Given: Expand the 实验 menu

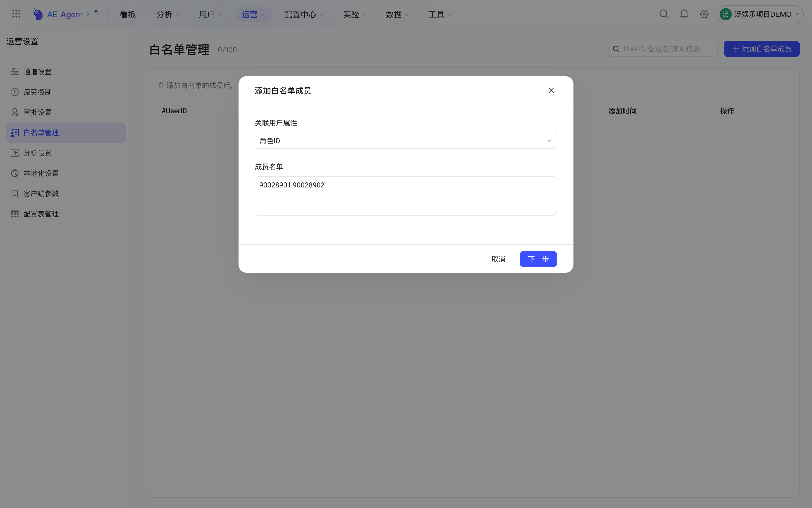Looking at the screenshot, I should [354, 14].
